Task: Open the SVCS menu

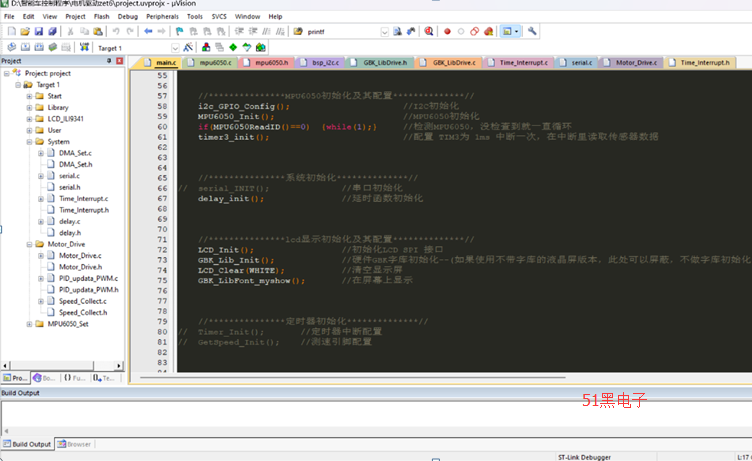Action: [219, 16]
